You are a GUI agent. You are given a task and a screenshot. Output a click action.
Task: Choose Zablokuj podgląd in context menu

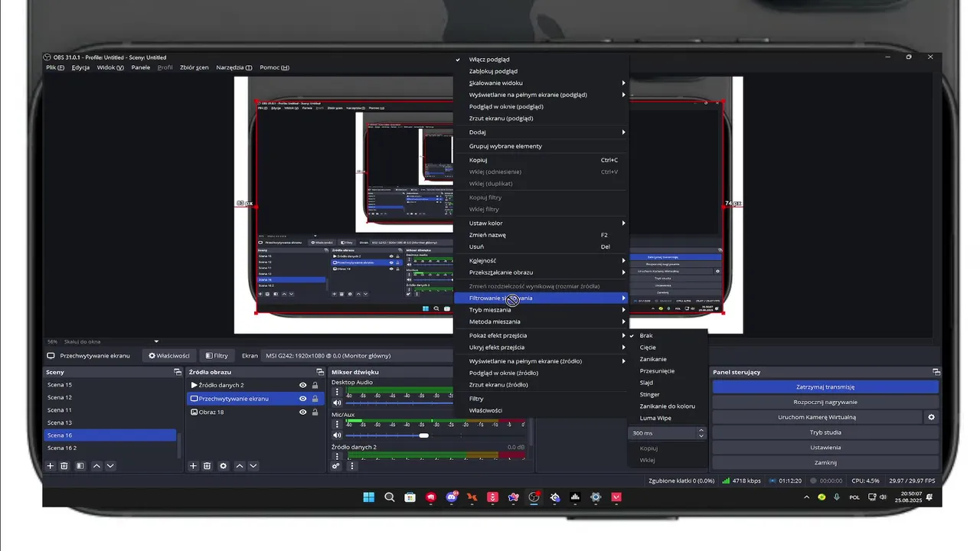coord(541,71)
